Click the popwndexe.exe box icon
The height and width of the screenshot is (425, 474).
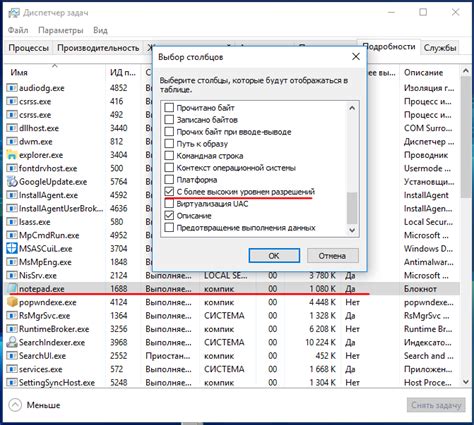click(12, 302)
